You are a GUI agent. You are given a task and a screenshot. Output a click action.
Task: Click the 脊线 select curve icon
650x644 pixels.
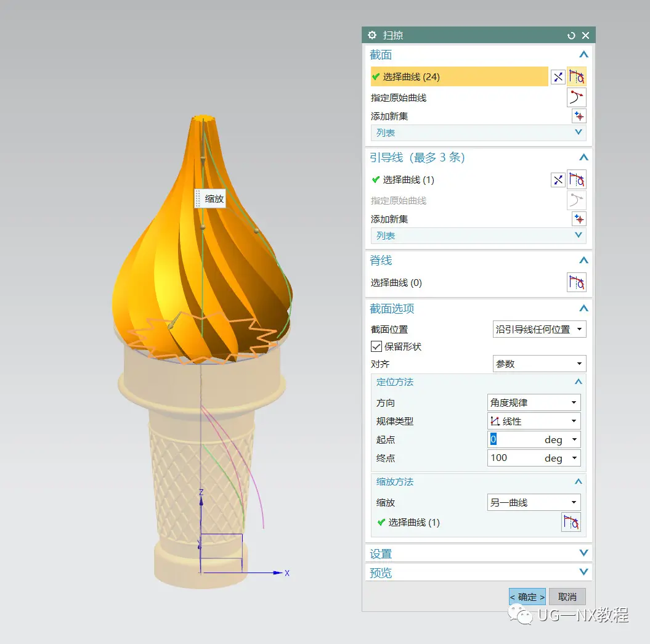click(577, 283)
